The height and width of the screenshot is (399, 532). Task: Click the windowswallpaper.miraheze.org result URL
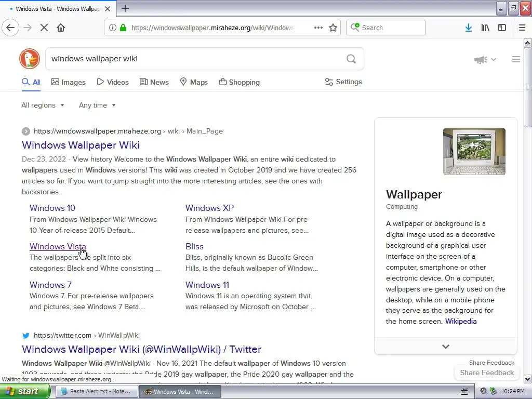point(97,131)
